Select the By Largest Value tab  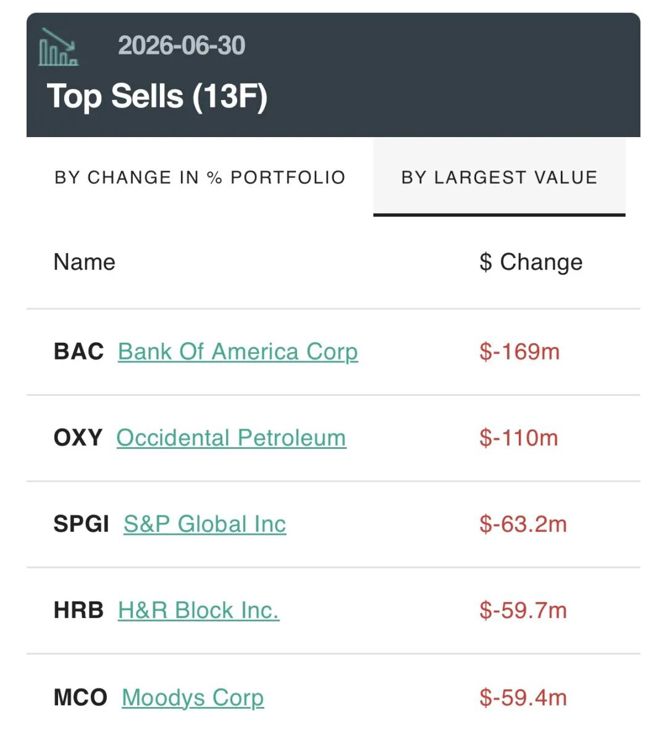(x=499, y=177)
